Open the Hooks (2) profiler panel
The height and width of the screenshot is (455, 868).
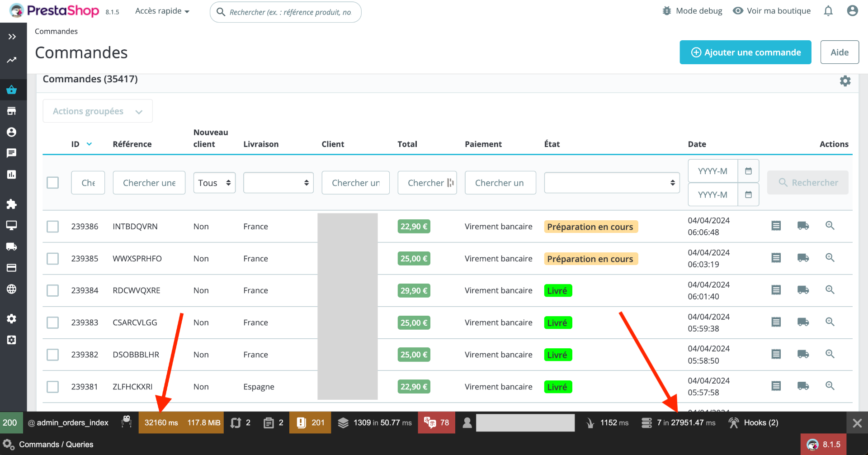click(x=754, y=423)
